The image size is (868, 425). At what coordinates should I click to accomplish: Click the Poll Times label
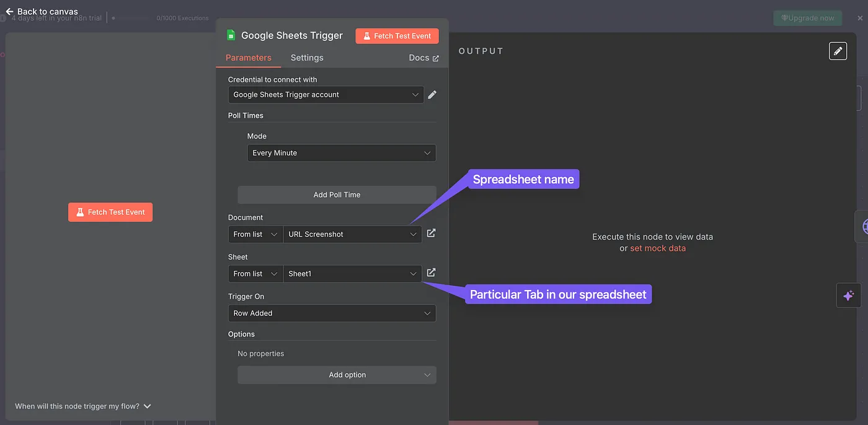246,115
